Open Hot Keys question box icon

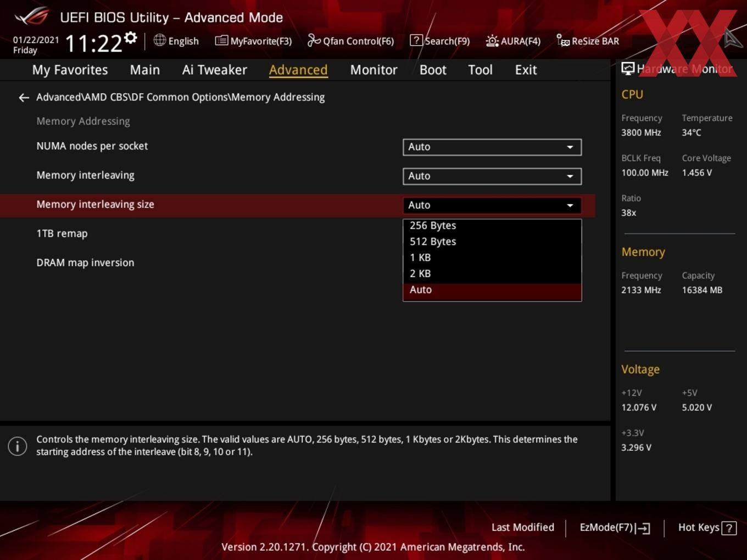point(729,528)
